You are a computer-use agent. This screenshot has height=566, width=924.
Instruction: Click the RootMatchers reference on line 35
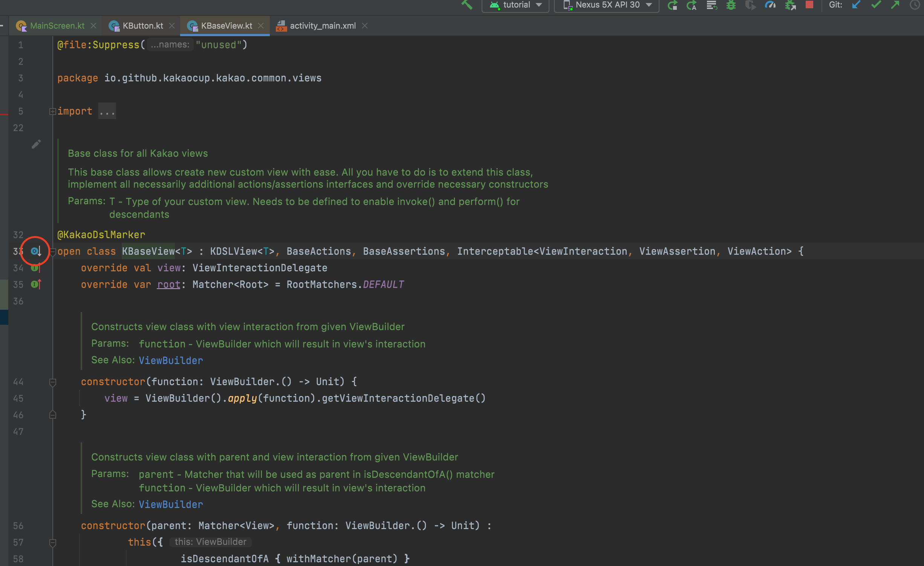tap(321, 285)
